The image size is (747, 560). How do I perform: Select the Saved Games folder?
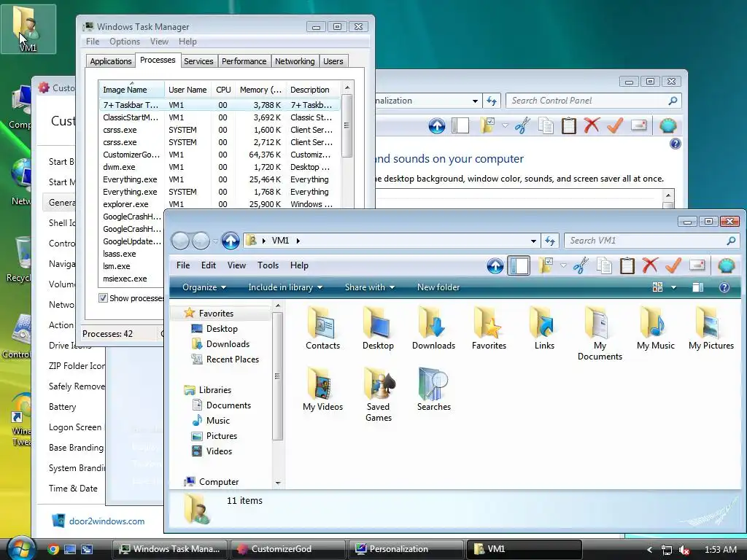click(x=379, y=394)
